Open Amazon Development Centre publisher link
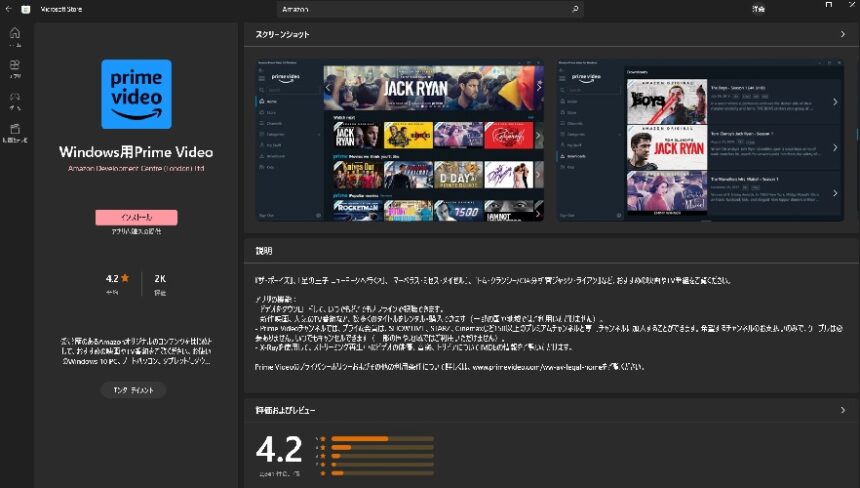860x488 pixels. [x=136, y=168]
